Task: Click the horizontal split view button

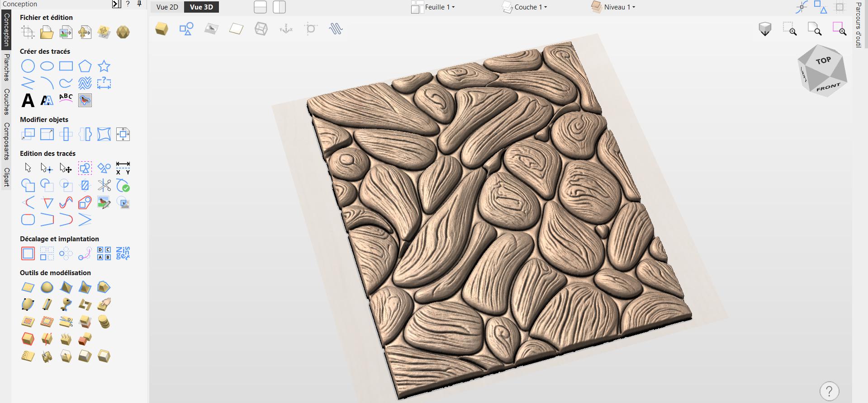Action: [x=260, y=7]
